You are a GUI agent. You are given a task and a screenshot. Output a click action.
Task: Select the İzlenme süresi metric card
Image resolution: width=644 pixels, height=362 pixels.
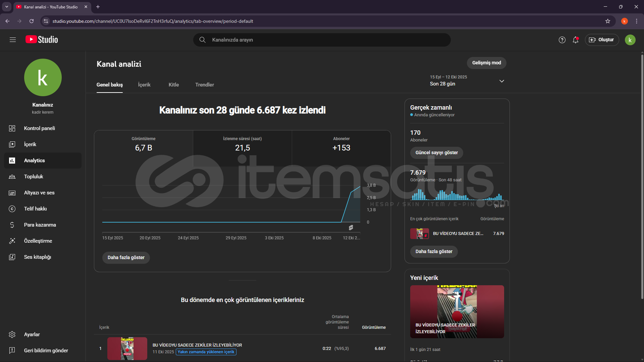[x=242, y=144]
